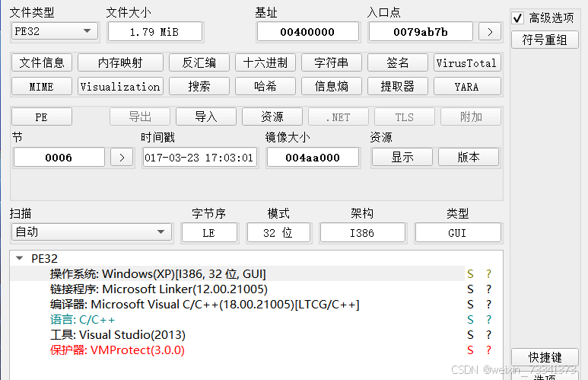Open the 文件类型 PE32 dropdown

(55, 31)
